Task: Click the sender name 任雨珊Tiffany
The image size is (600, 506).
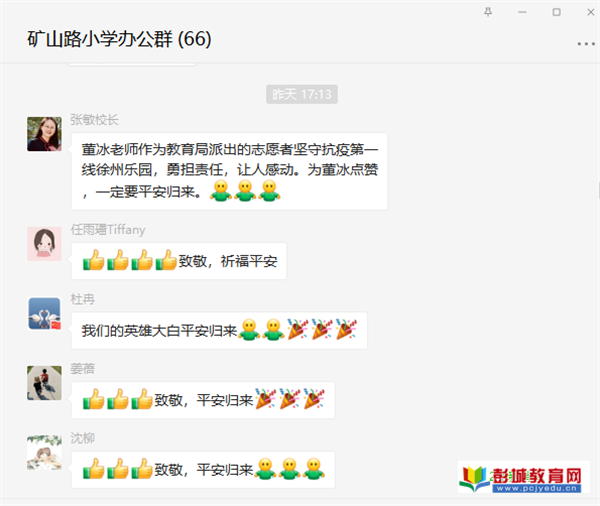Action: click(108, 230)
